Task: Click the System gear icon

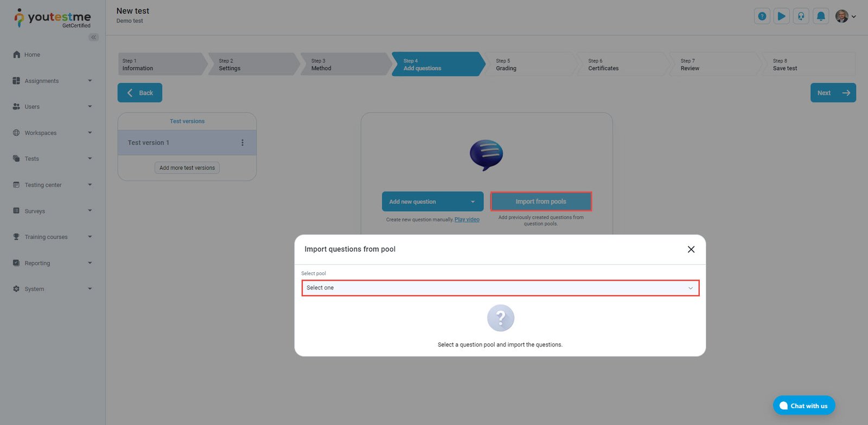Action: click(16, 289)
